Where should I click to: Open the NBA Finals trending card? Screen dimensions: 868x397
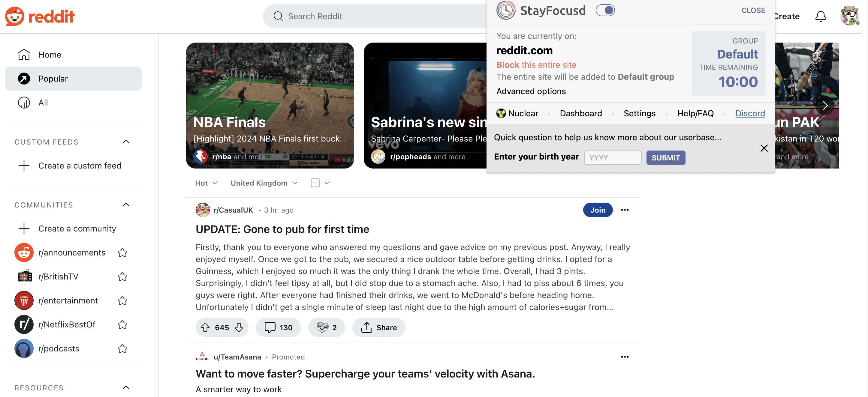click(270, 105)
